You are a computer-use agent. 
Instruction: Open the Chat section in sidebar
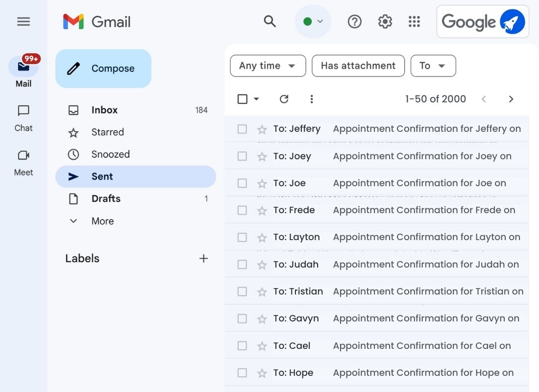pos(23,118)
